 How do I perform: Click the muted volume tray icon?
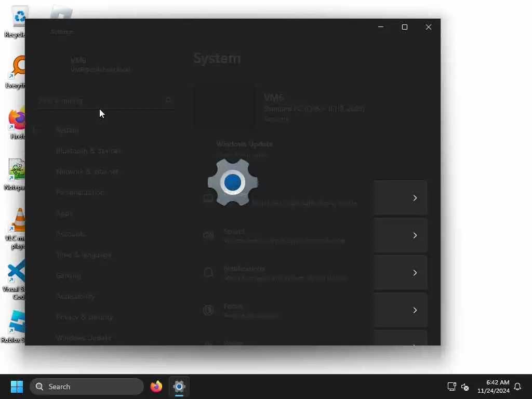pyautogui.click(x=465, y=387)
